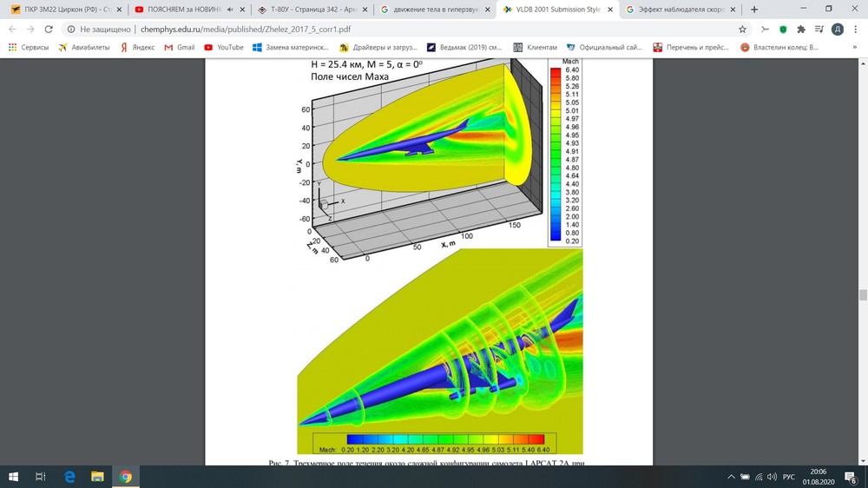Open the Chrome extensions puzzle icon

(801, 30)
